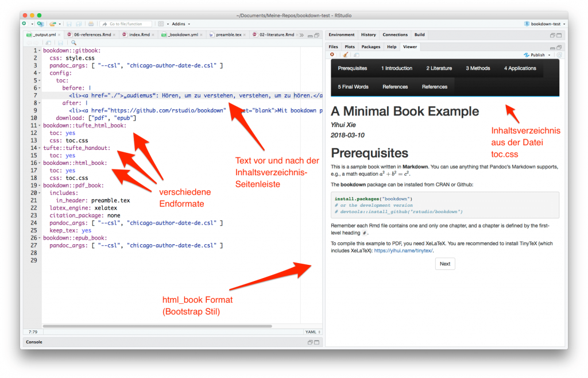Open the Addins dropdown menu

181,24
